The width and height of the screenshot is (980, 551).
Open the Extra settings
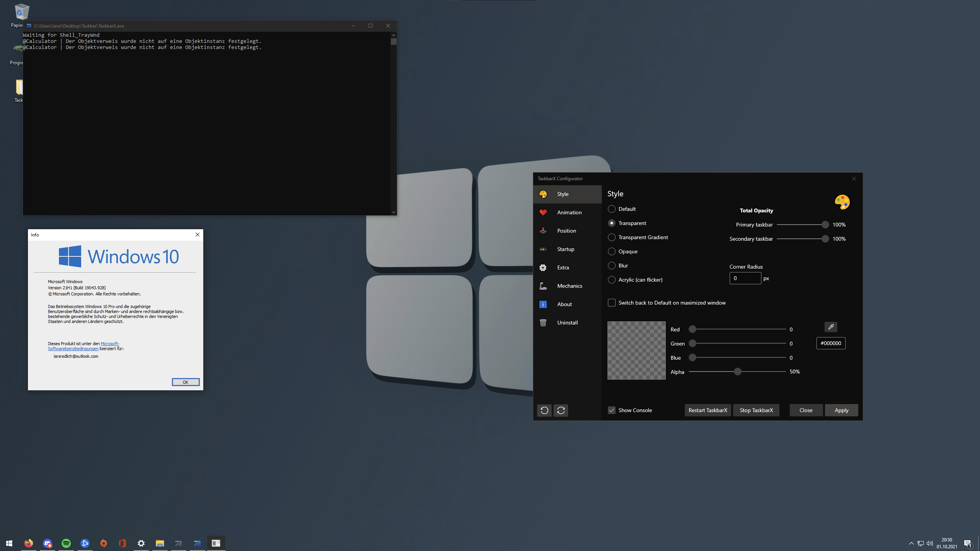coord(563,267)
